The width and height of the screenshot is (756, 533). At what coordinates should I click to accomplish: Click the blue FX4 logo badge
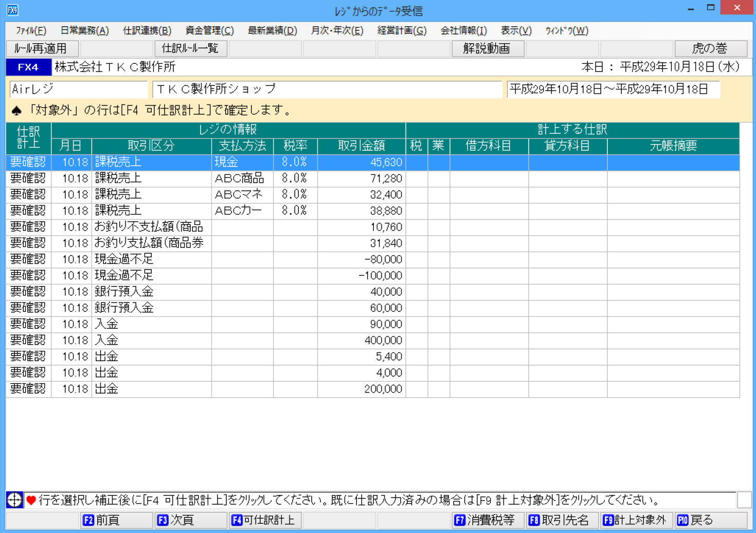tap(28, 67)
